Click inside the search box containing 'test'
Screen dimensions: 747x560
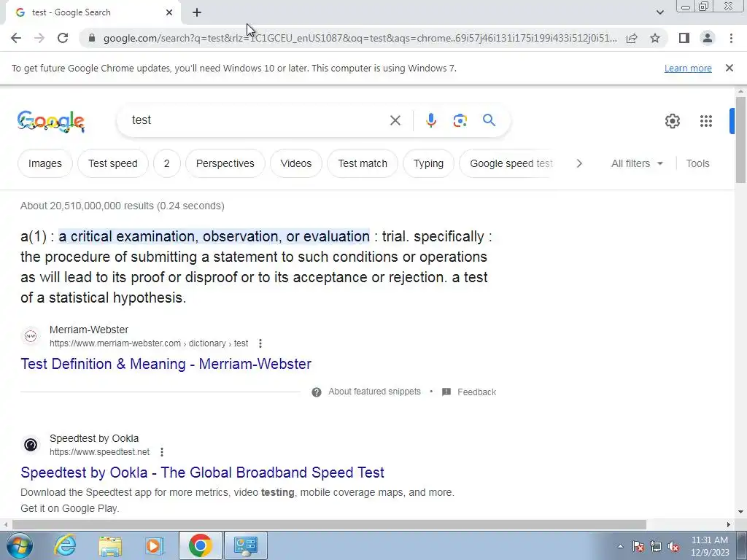(x=258, y=120)
